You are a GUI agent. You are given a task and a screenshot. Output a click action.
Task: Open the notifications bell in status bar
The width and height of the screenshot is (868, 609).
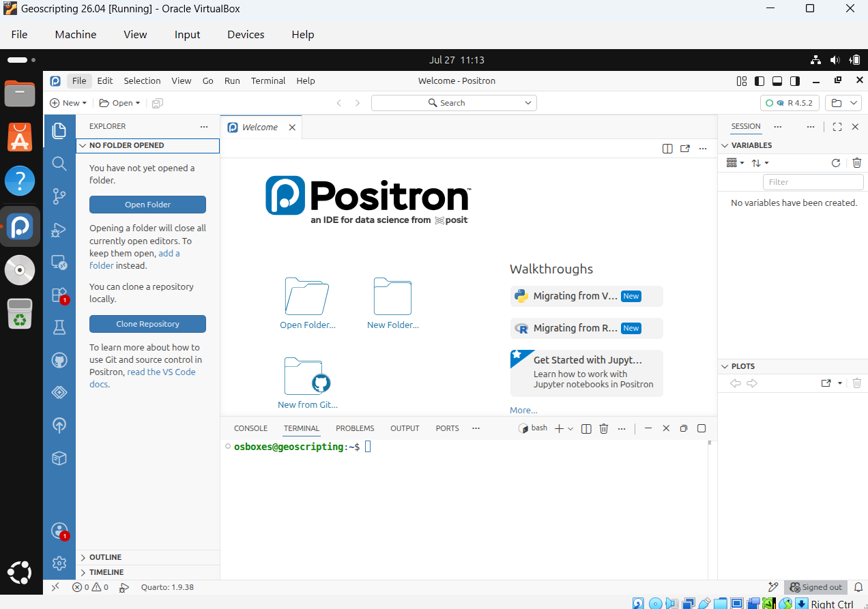[858, 587]
